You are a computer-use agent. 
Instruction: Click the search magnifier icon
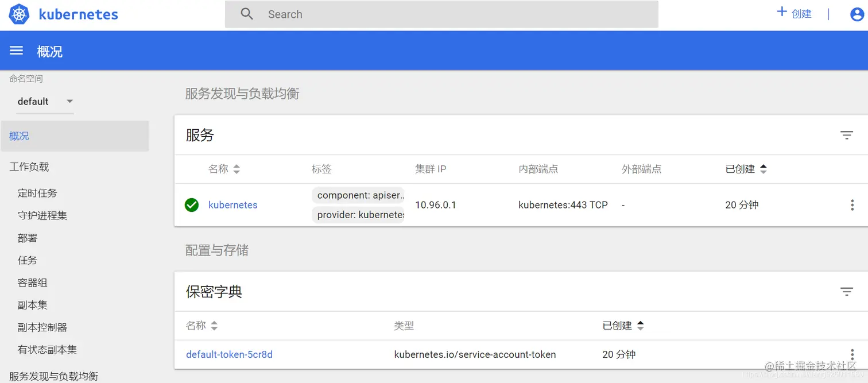point(247,14)
